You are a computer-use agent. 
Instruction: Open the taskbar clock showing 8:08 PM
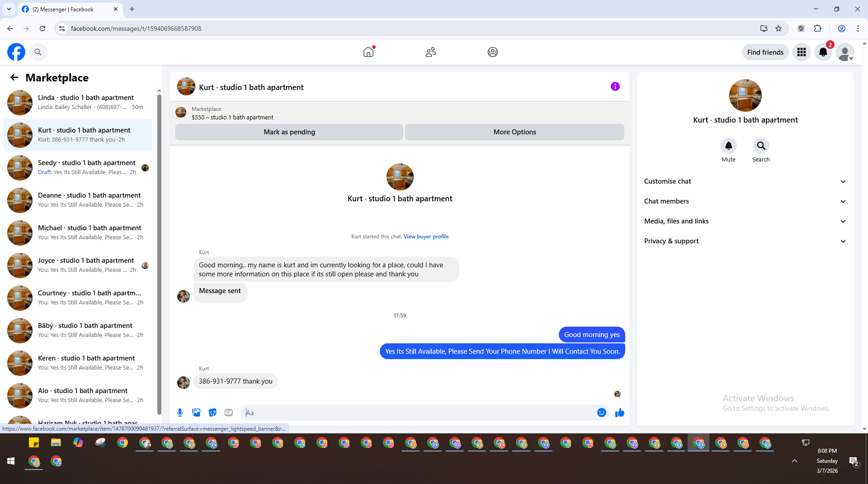coord(827,461)
